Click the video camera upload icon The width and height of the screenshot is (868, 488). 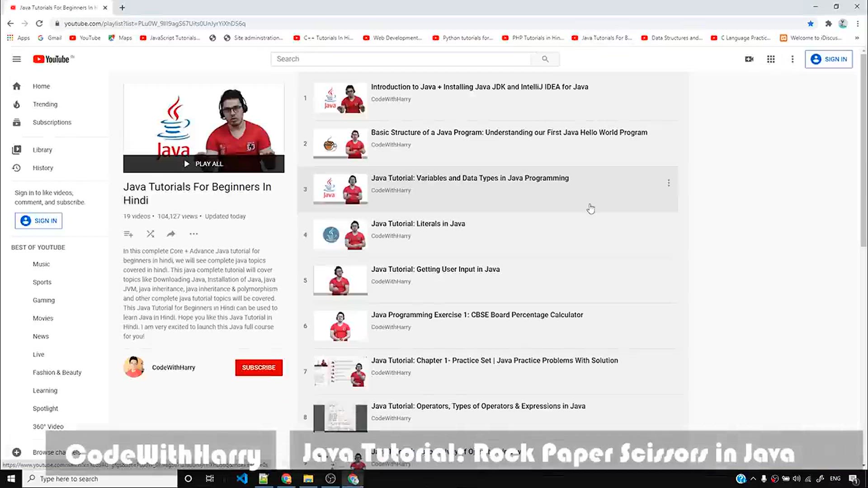[750, 59]
